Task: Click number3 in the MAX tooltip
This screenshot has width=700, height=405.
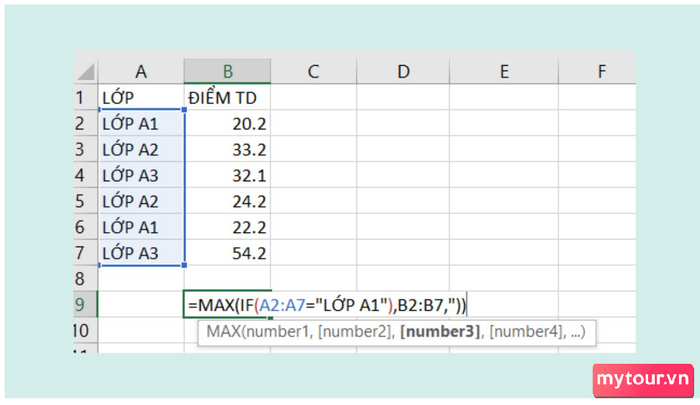Action: [x=440, y=332]
